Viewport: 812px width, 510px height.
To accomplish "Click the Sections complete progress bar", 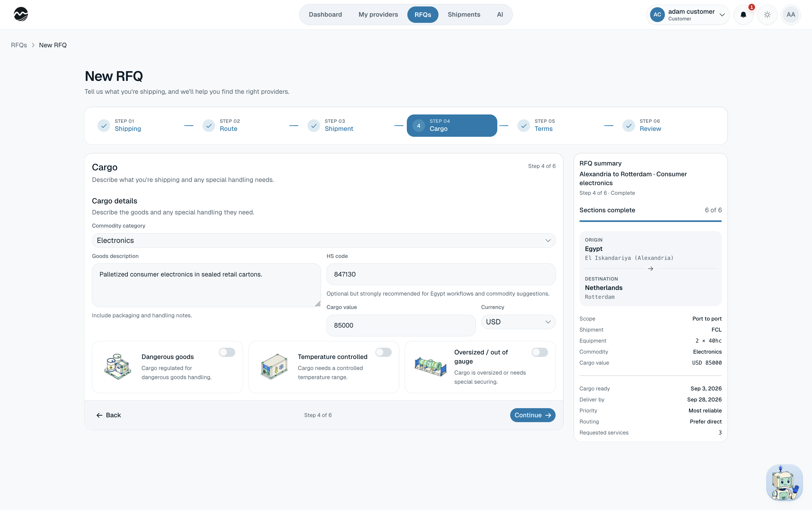I will click(650, 221).
